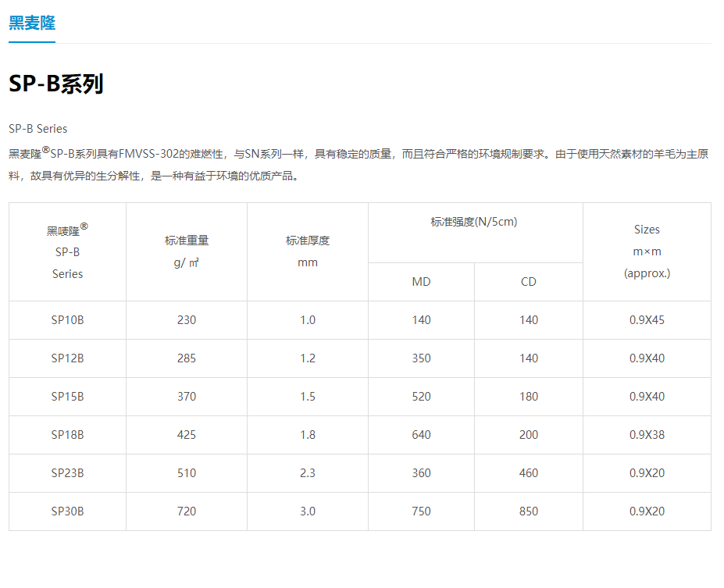Click the SP12B row size 0.9X40
This screenshot has height=588, width=724.
[647, 358]
